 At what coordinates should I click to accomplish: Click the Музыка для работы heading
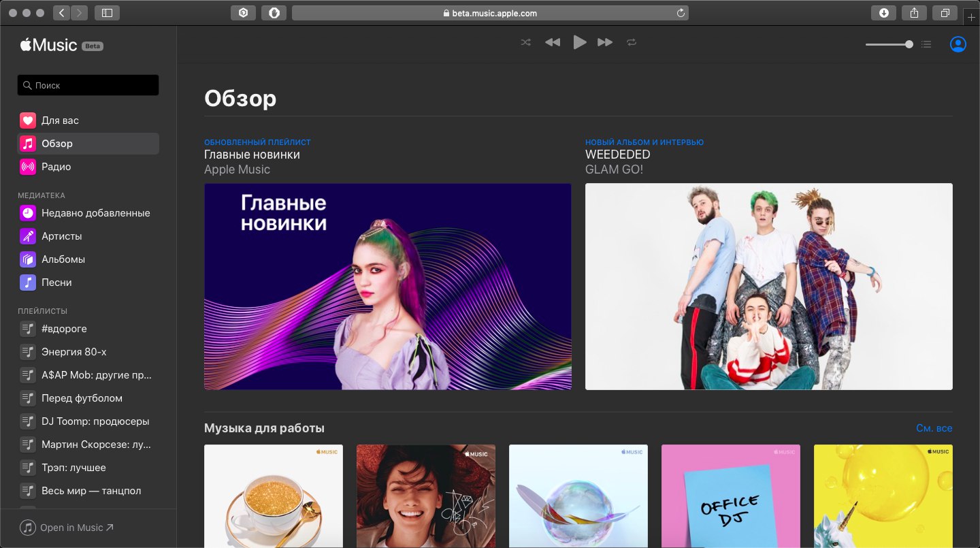coord(264,428)
